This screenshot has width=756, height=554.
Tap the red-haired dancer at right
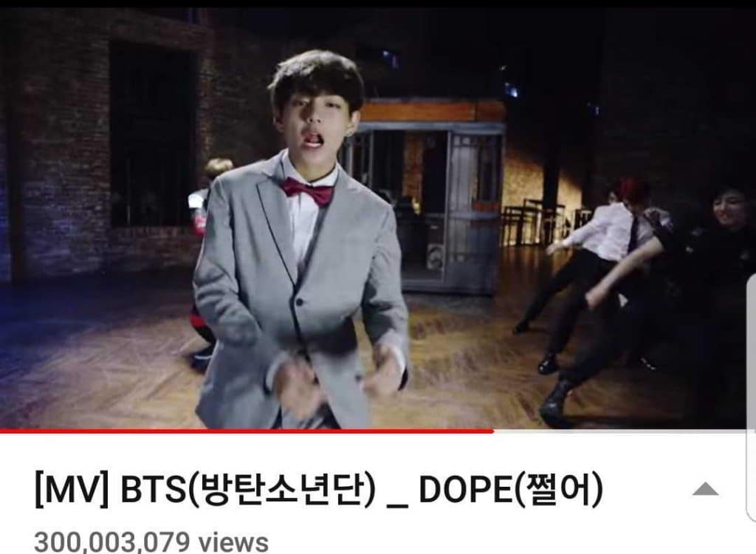593,270
